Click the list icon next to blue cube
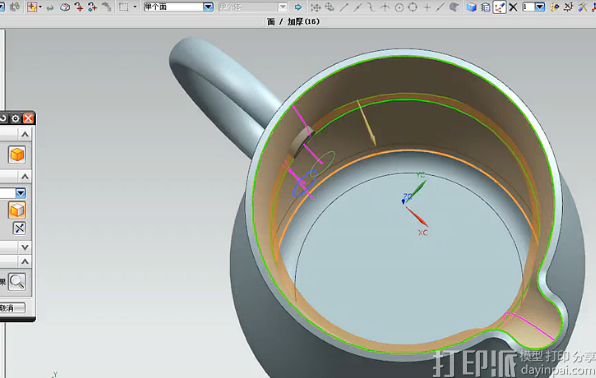The image size is (596, 378). tap(485, 7)
